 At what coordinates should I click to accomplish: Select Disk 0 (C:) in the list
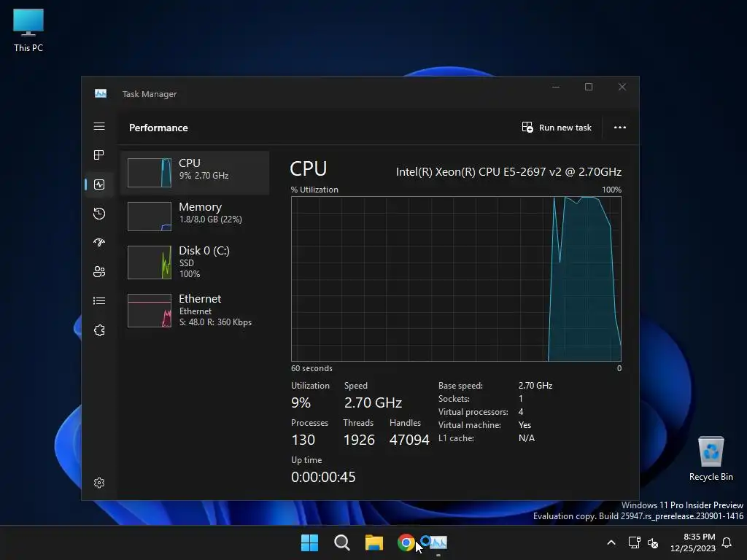195,262
